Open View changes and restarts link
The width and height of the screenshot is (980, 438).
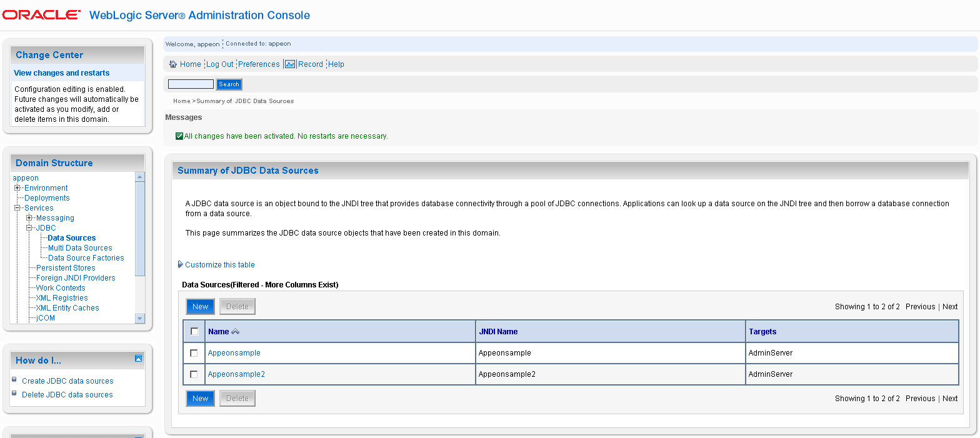pos(61,73)
